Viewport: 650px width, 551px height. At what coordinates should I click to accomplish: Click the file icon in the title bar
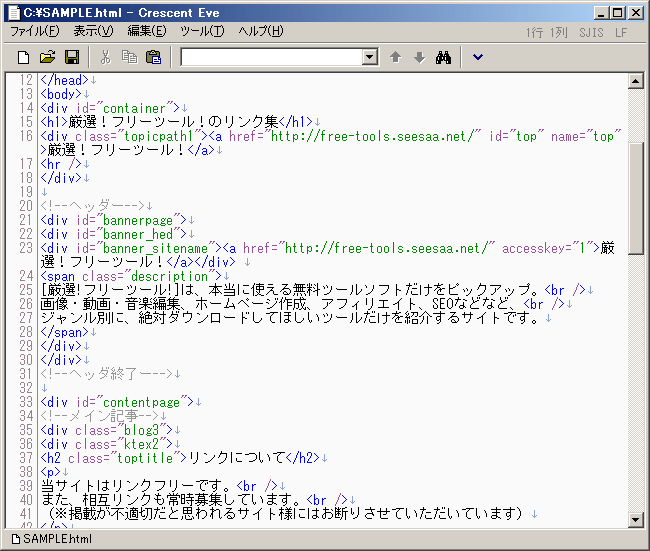tap(14, 13)
